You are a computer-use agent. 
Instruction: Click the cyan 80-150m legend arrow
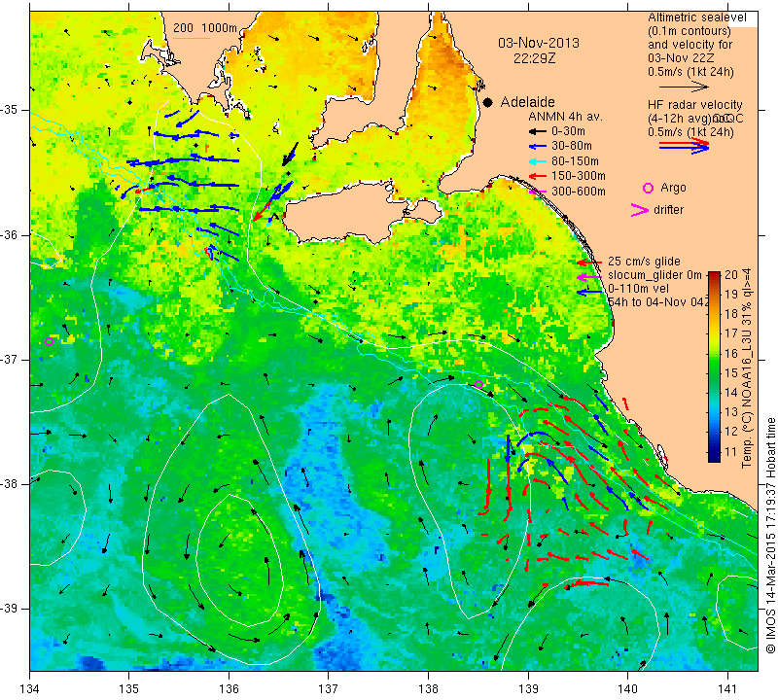tap(536, 161)
